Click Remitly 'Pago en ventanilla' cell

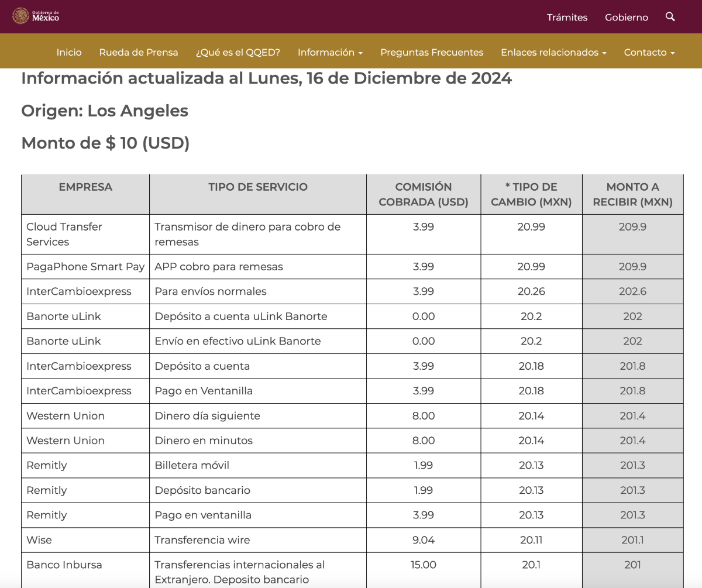point(258,515)
